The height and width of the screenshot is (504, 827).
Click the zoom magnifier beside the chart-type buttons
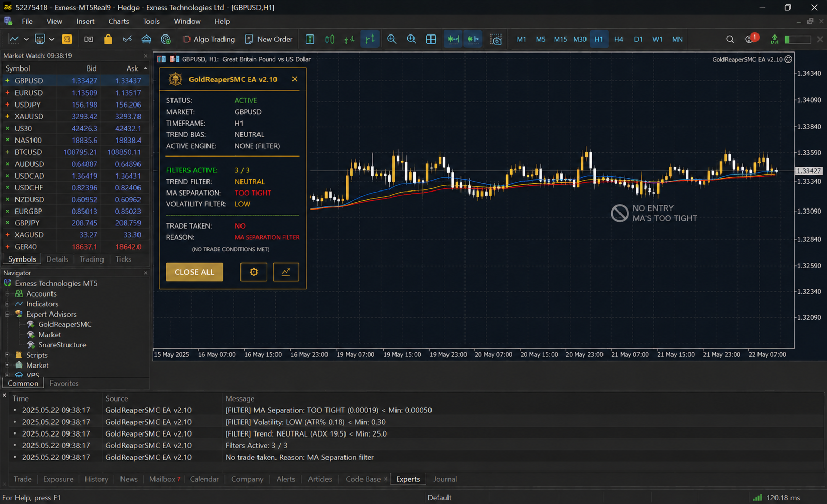click(392, 39)
